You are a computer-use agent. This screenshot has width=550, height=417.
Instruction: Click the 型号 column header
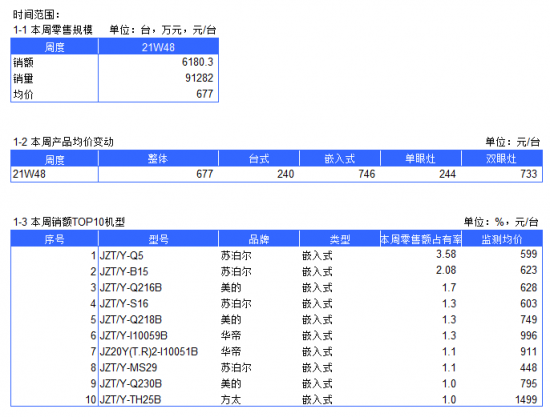tap(158, 239)
